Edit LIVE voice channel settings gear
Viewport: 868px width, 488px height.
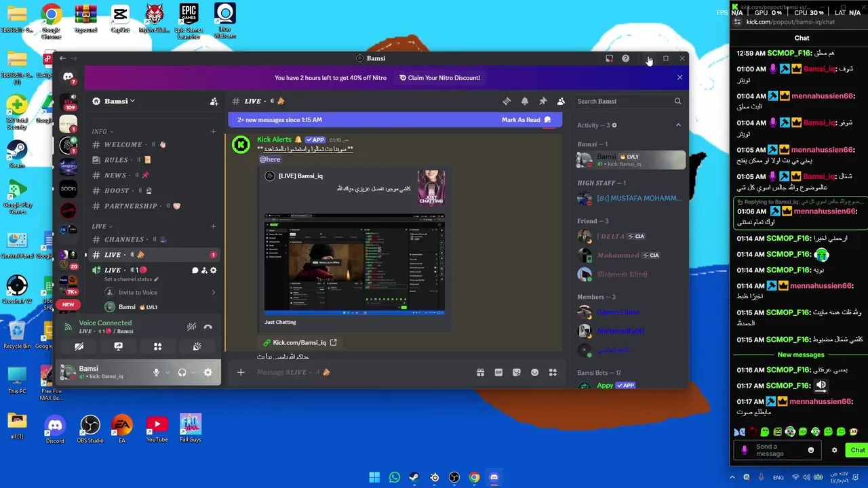pyautogui.click(x=214, y=270)
